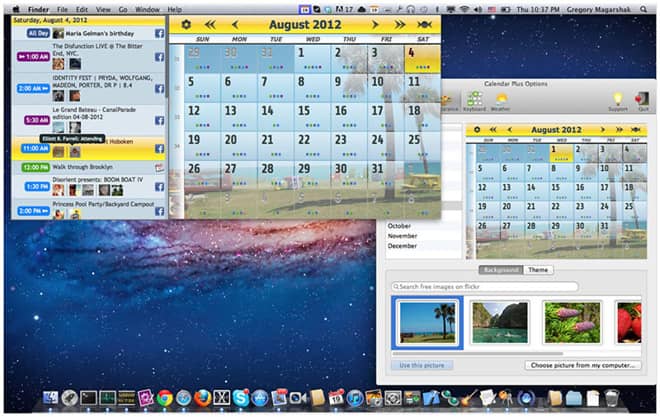This screenshot has width=660, height=417.
Task: Select the Background tab
Action: click(x=501, y=270)
